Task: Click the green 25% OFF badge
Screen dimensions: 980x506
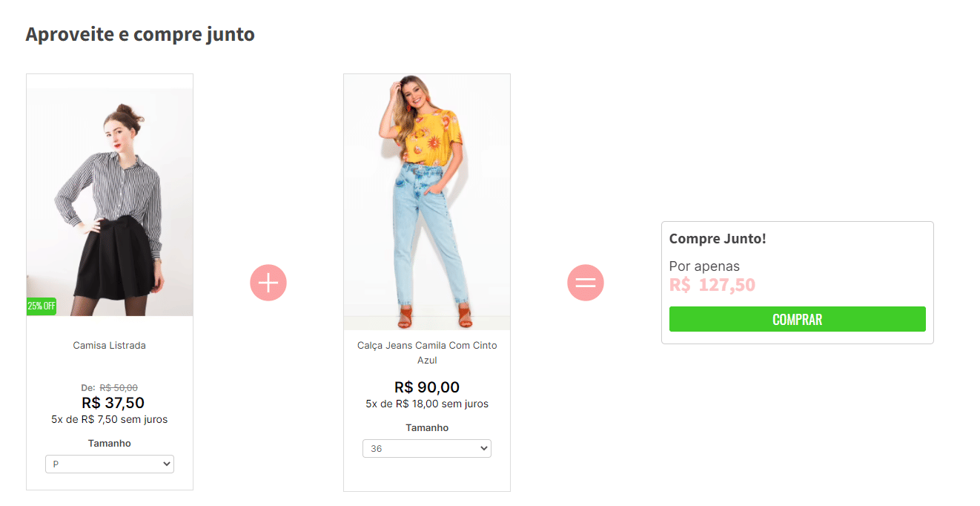Action: tap(42, 306)
